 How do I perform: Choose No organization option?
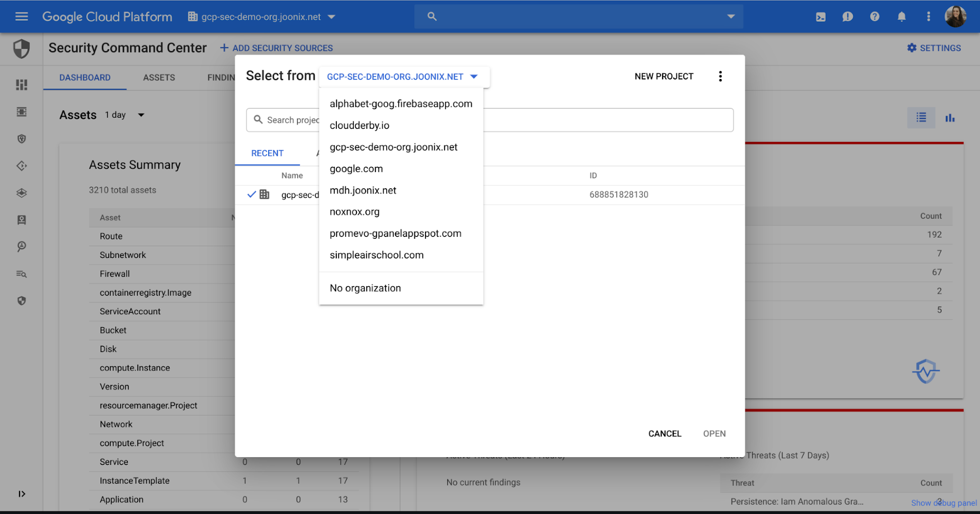pos(401,288)
